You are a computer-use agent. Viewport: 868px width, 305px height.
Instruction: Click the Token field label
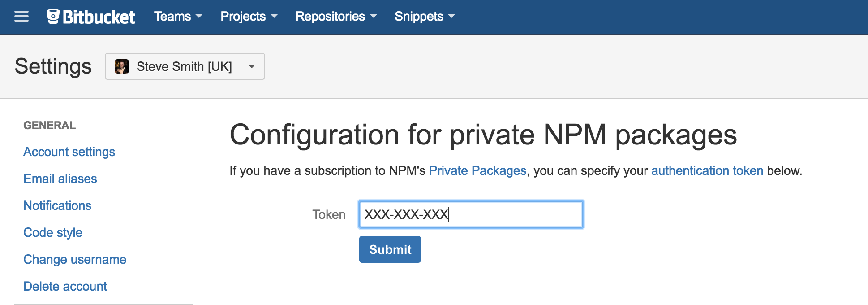(329, 214)
